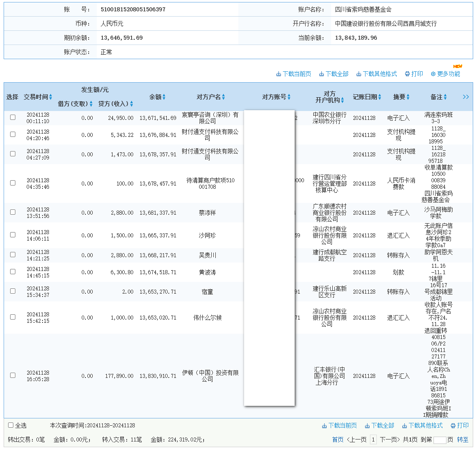Select row for 蔡添祥 transaction
The image size is (476, 450).
(13, 212)
